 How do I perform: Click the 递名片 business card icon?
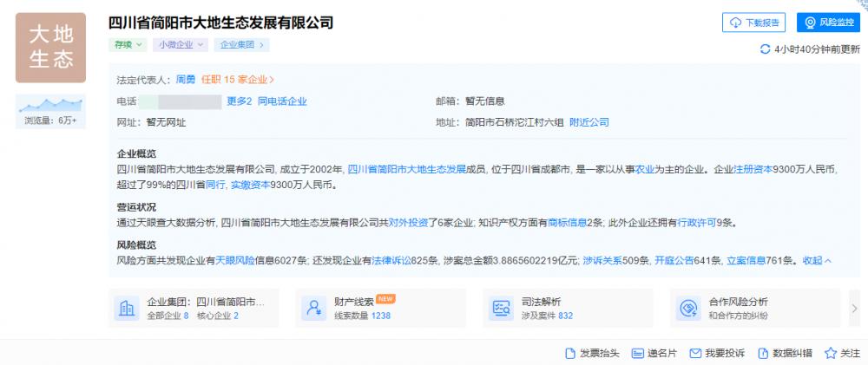pos(638,353)
